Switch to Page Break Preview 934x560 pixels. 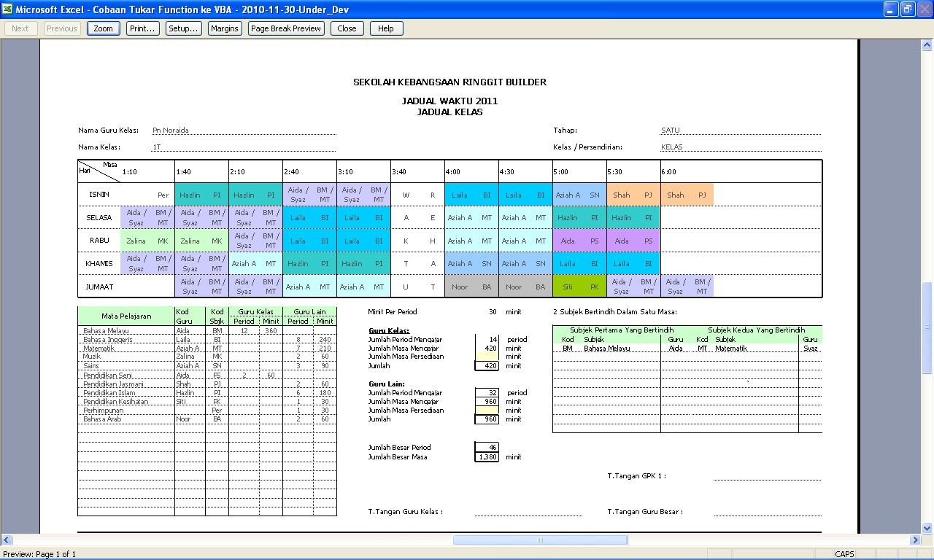[286, 28]
